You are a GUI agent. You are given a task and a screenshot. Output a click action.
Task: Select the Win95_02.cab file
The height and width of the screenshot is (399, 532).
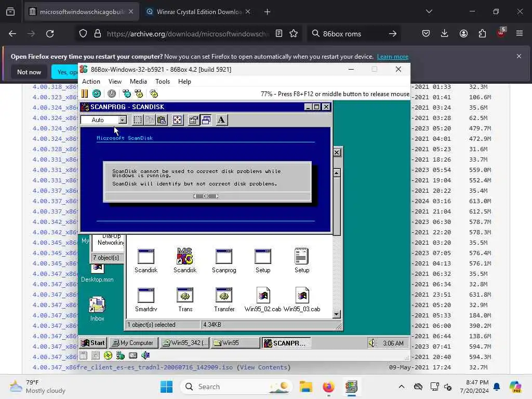(263, 299)
